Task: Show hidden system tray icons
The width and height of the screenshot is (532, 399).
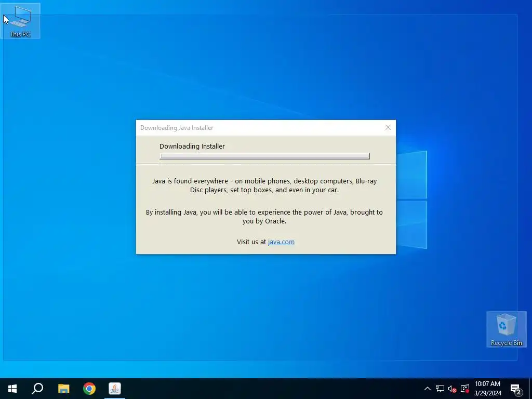Action: pos(428,389)
